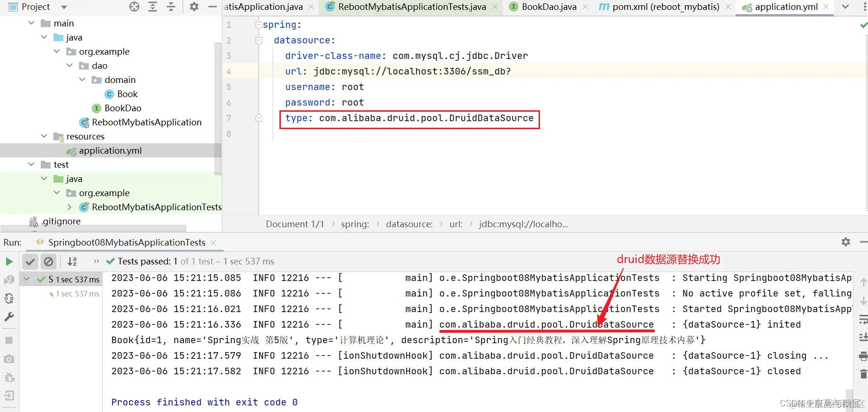This screenshot has width=868, height=412.
Task: Jump to previous console entry with up arrow
Action: (x=863, y=282)
